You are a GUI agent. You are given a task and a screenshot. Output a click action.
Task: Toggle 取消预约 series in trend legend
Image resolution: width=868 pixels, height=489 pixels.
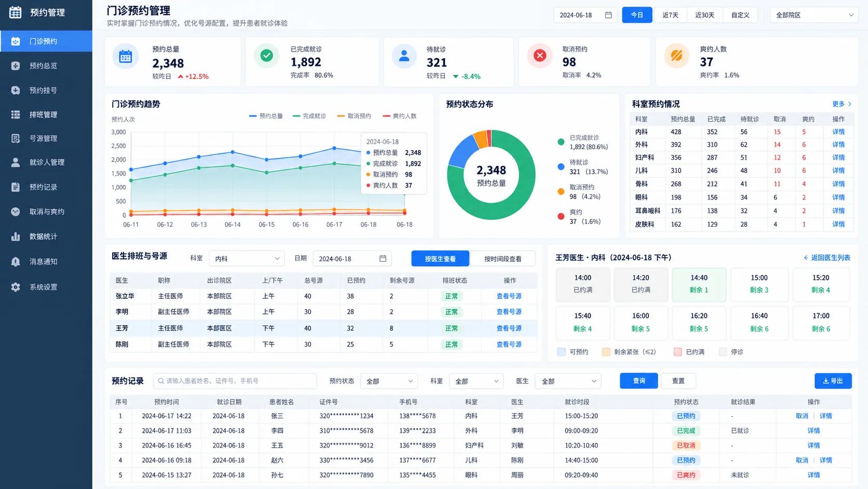[x=354, y=116]
